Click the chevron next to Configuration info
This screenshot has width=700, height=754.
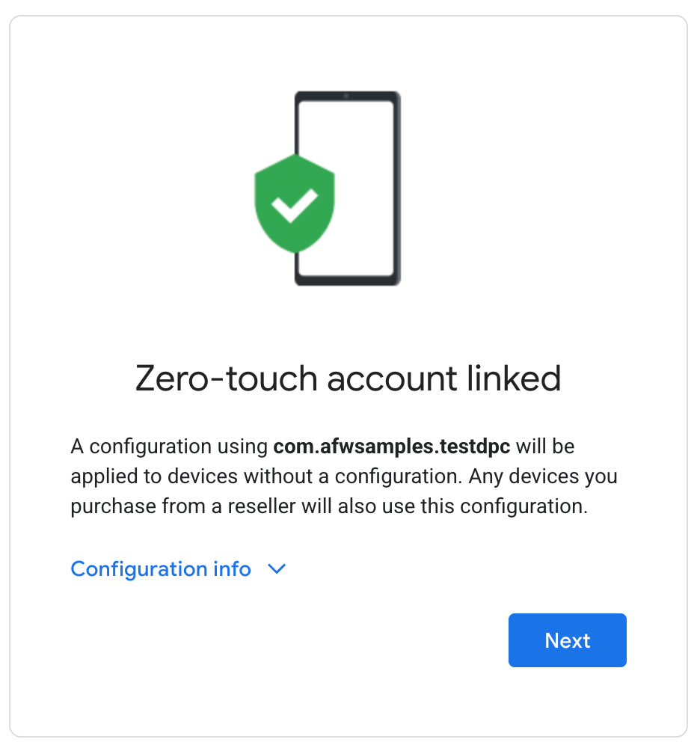tap(277, 569)
